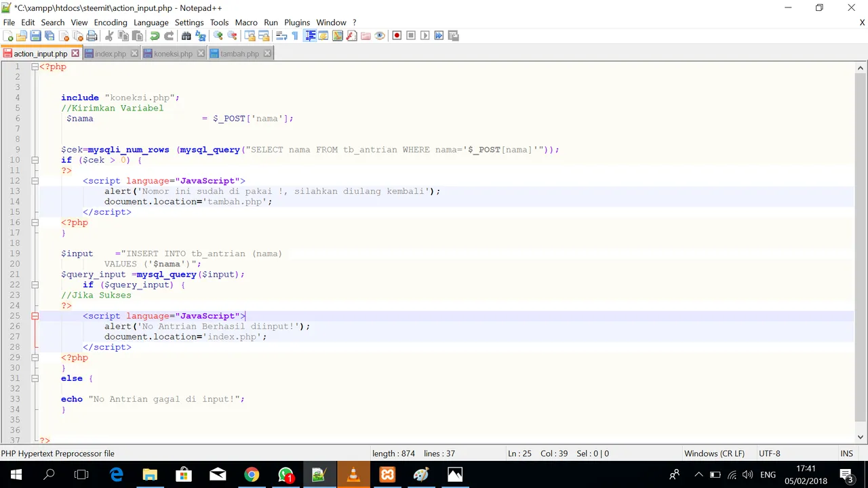Undo the last edit with the green arrow
The width and height of the screenshot is (868, 488).
(155, 36)
